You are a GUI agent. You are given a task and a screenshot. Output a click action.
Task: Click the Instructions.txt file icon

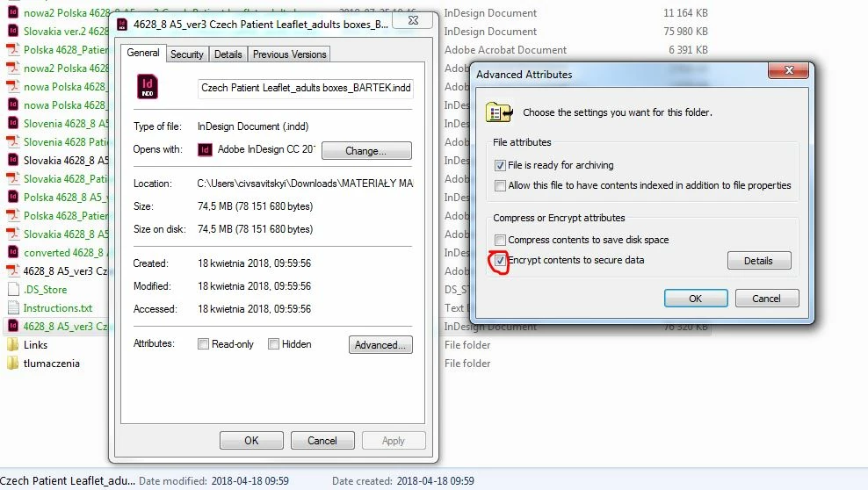[13, 308]
